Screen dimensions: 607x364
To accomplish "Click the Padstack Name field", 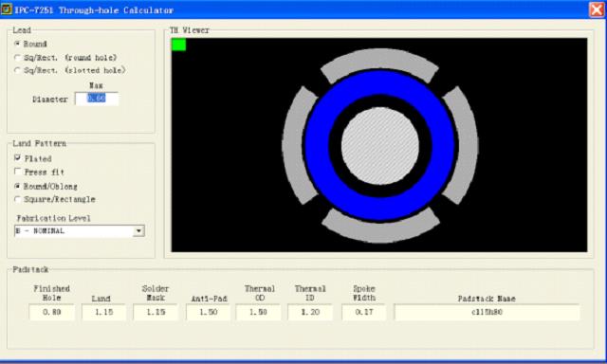I will pos(487,312).
